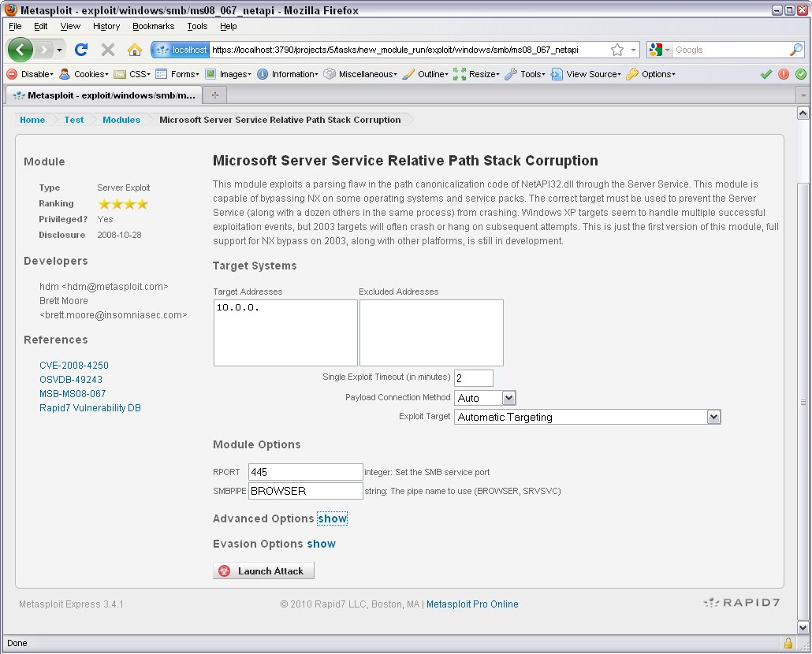Click the RPORT input field
The width and height of the screenshot is (812, 654).
[x=306, y=472]
